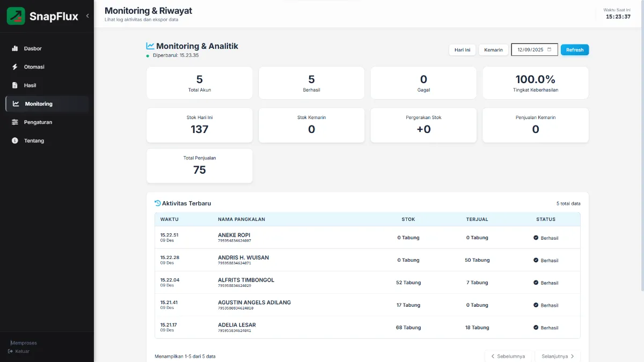Click the Tentang info icon
Viewport: 644px width, 362px height.
15,141
